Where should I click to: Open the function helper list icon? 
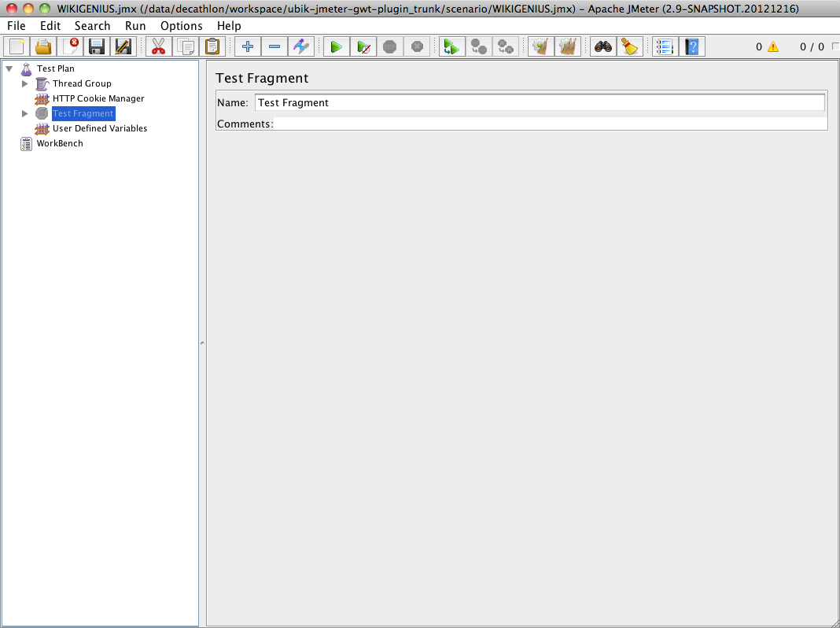(665, 46)
